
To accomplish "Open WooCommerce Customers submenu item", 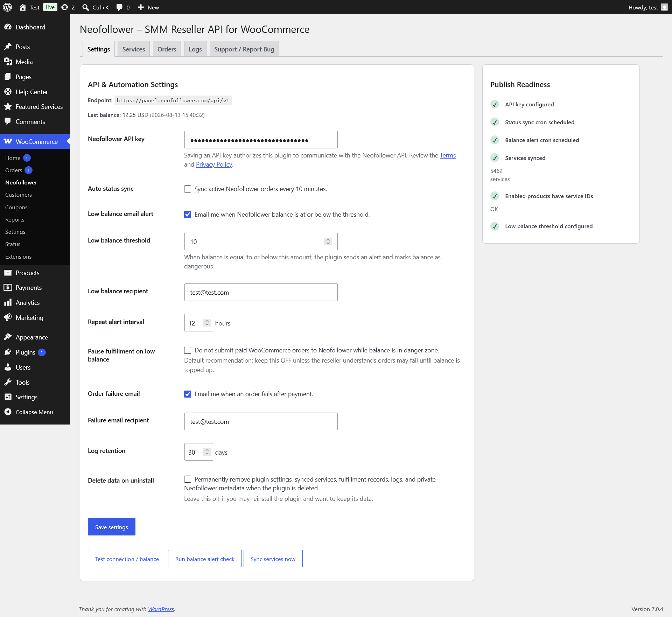I will point(19,195).
